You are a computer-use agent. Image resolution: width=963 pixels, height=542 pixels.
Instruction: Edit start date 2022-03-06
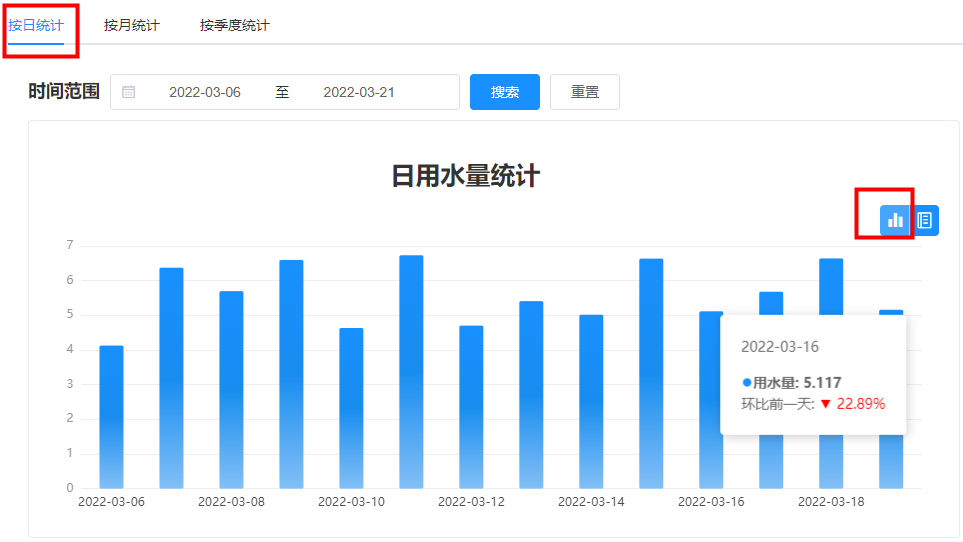point(205,92)
